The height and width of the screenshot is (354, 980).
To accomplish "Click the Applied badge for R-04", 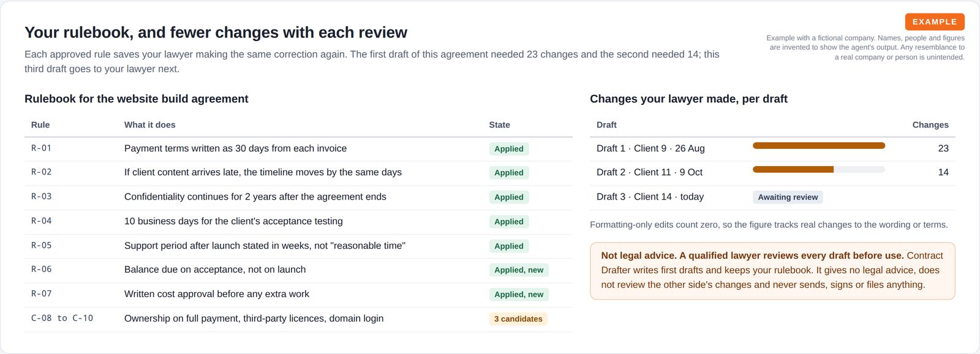I will coord(509,222).
